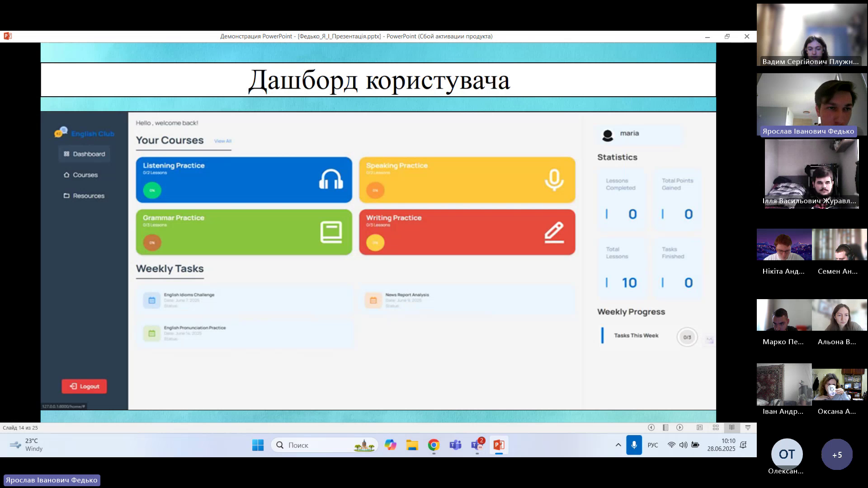Screen dimensions: 868x488
Task: Start Slide Show view icon
Action: tap(748, 427)
